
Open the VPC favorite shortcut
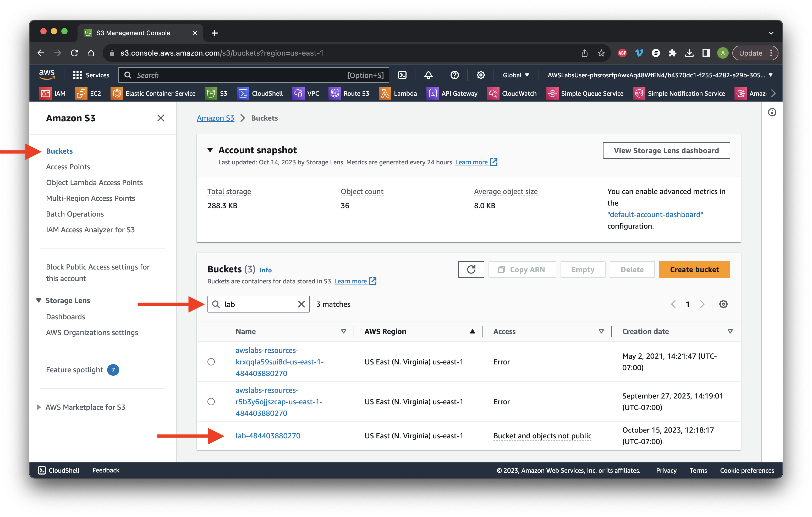[306, 94]
